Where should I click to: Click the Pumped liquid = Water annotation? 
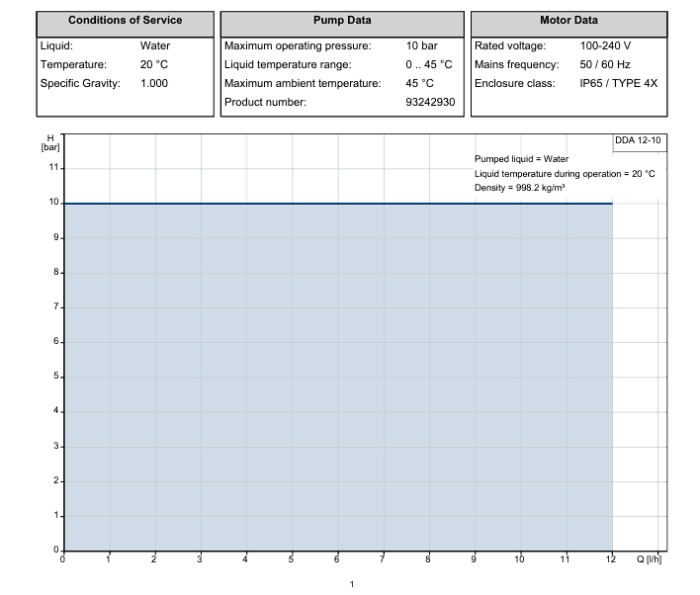click(521, 159)
